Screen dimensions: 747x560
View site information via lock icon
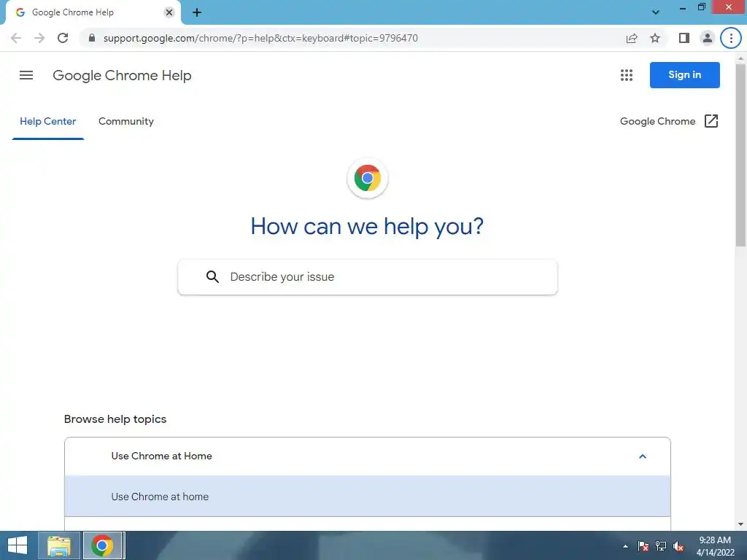pyautogui.click(x=92, y=38)
